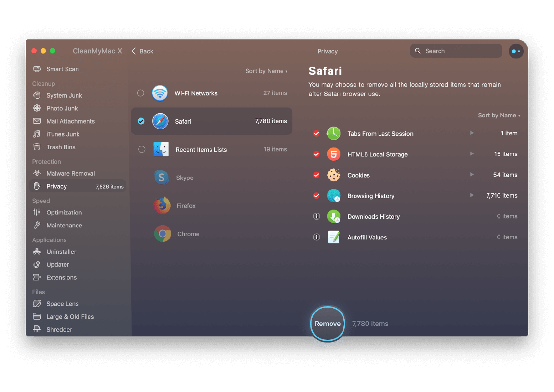The image size is (554, 392).
Task: Open the Uninstaller under Applications
Action: point(61,251)
